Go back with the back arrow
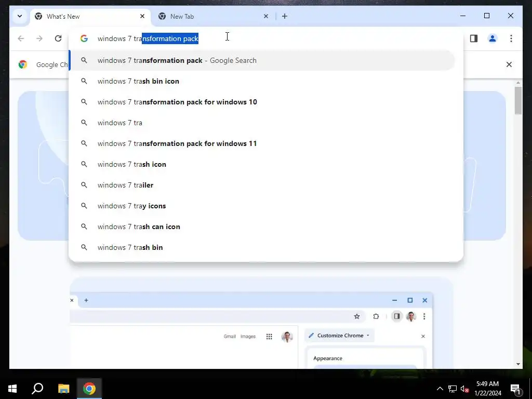The width and height of the screenshot is (532, 399). pyautogui.click(x=21, y=38)
